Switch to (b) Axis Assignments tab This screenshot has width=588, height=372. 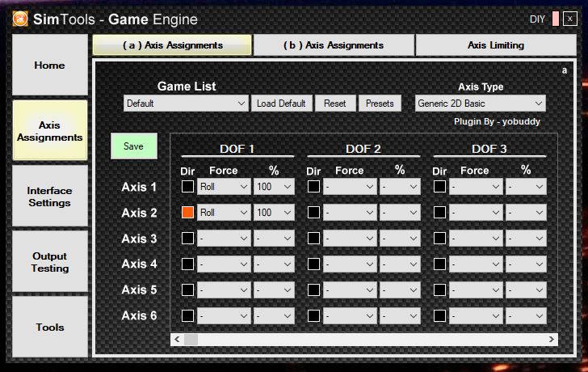coord(334,45)
